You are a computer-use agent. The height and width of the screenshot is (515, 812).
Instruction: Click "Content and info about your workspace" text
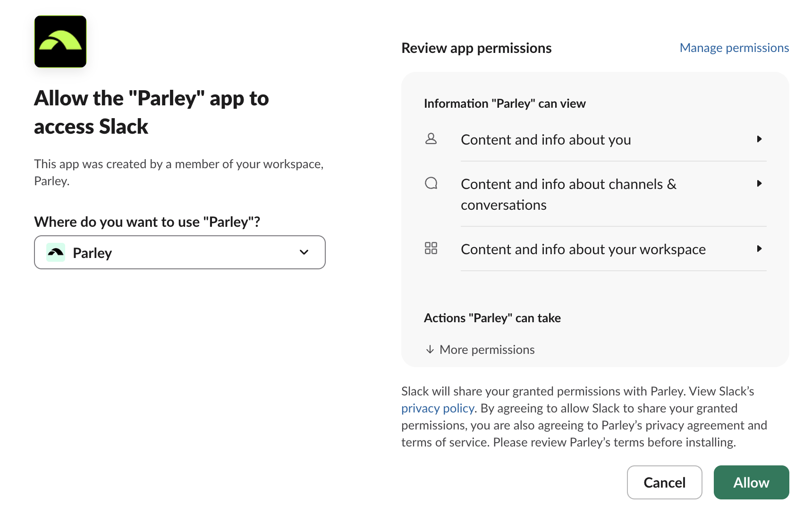tap(584, 249)
